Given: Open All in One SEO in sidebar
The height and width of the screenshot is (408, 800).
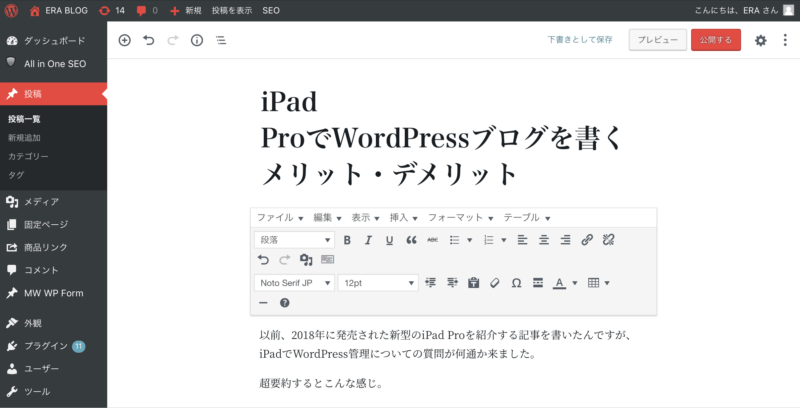Looking at the screenshot, I should pos(54,64).
